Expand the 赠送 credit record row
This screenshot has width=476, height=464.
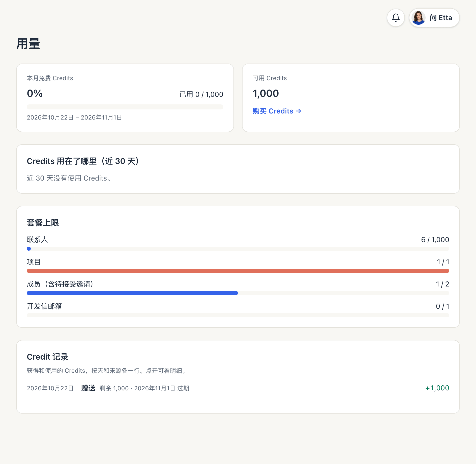tap(238, 388)
